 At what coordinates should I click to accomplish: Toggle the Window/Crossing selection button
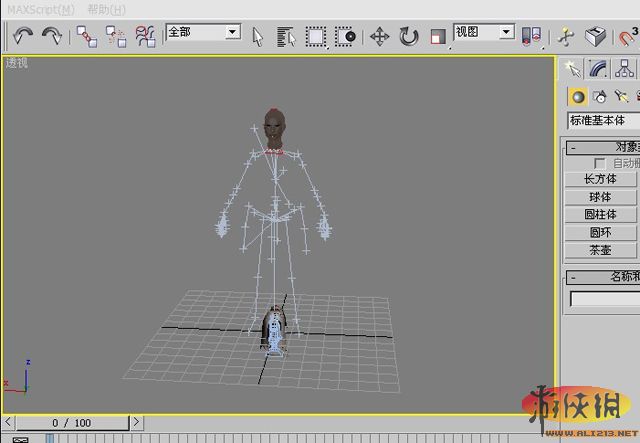346,36
